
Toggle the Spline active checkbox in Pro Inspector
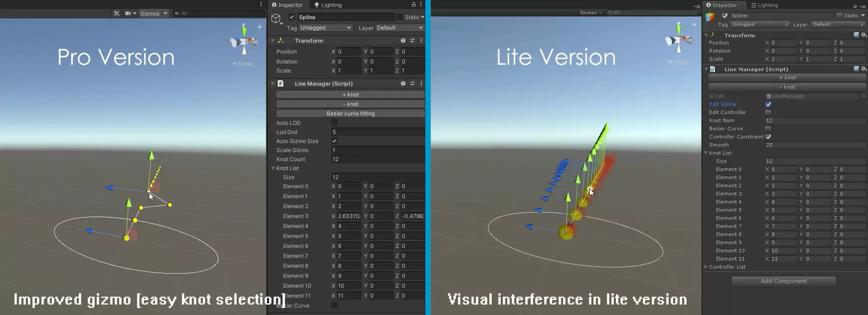point(292,17)
